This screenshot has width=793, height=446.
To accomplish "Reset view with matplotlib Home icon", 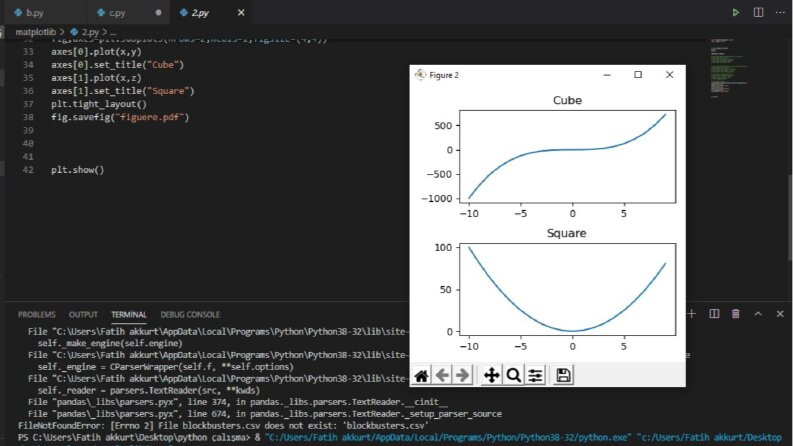I will click(421, 375).
